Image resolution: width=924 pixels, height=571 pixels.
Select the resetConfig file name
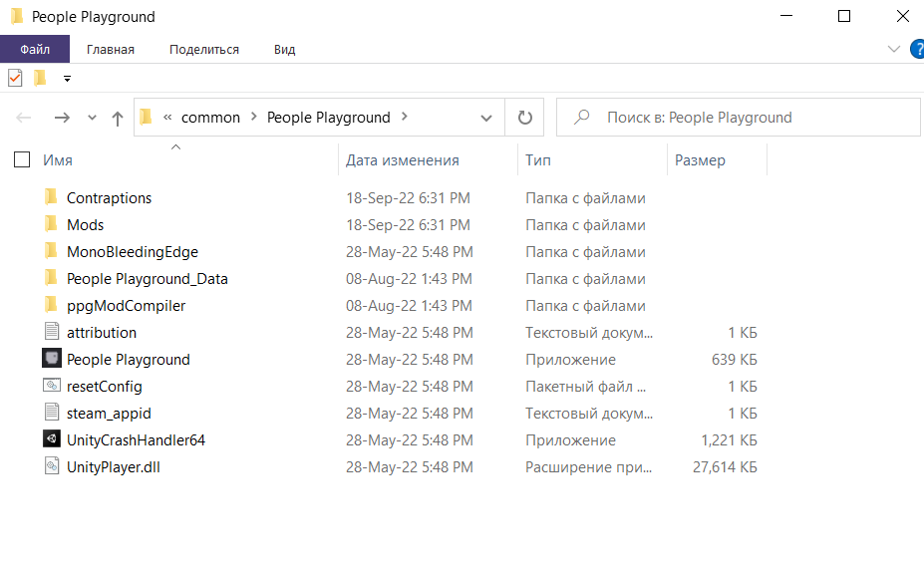(105, 387)
